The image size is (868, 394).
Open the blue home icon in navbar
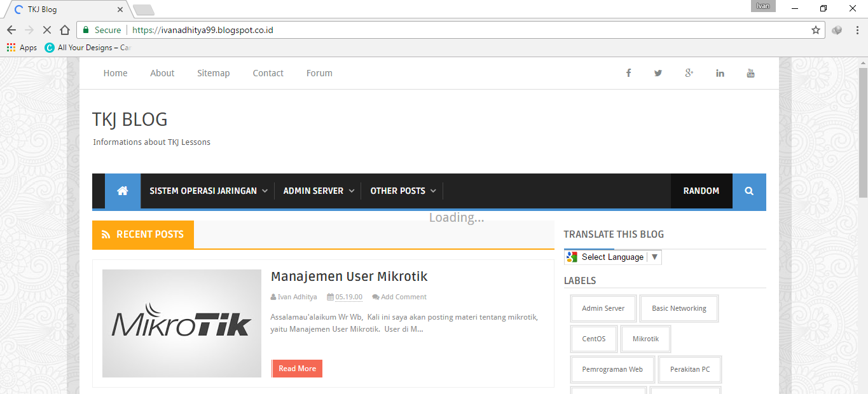123,191
